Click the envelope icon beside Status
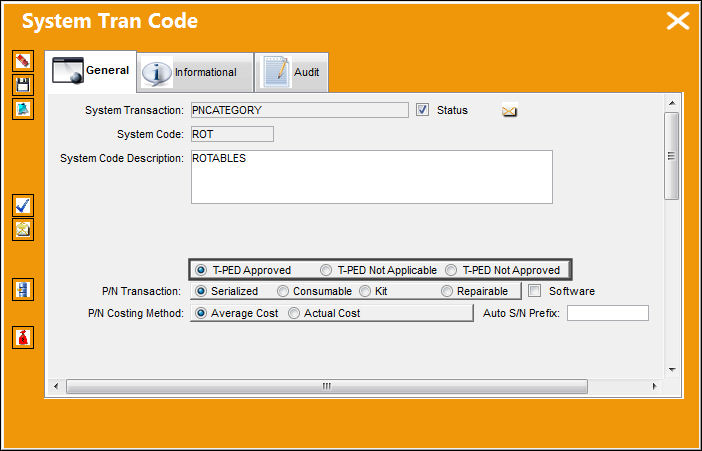This screenshot has width=702, height=451. click(509, 110)
